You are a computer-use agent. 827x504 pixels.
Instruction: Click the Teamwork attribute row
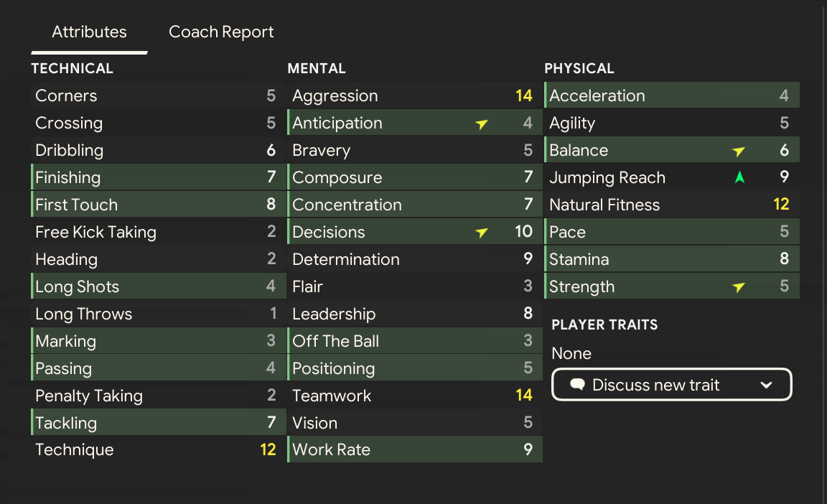click(414, 396)
